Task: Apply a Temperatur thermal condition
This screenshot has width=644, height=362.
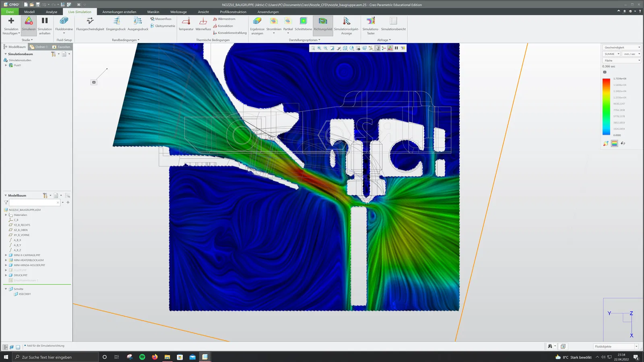Action: tap(186, 24)
